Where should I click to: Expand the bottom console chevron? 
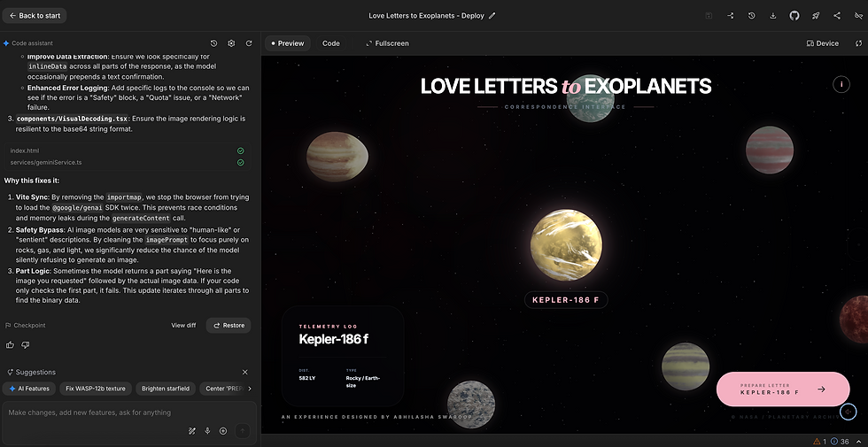pyautogui.click(x=858, y=442)
